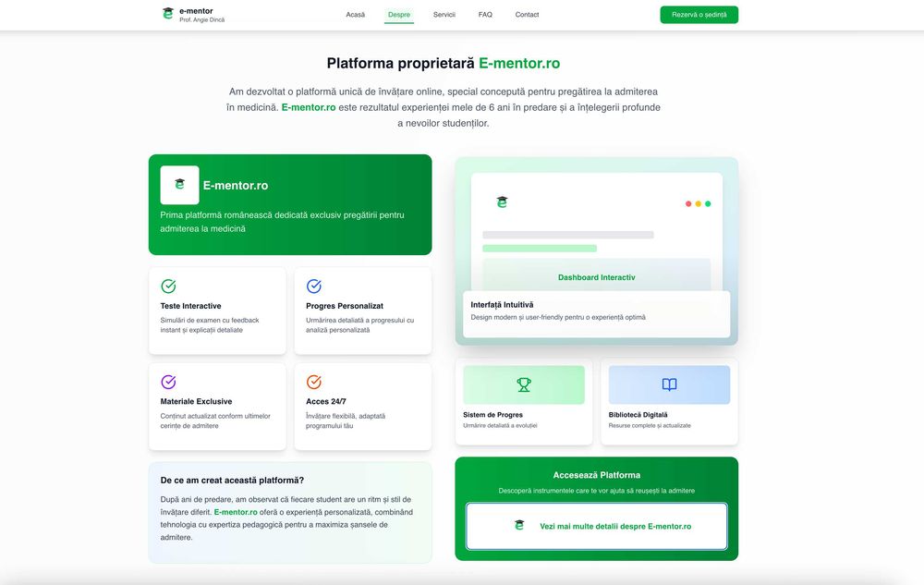
Task: Click the cap icon in the dashboard preview
Action: pyautogui.click(x=502, y=202)
